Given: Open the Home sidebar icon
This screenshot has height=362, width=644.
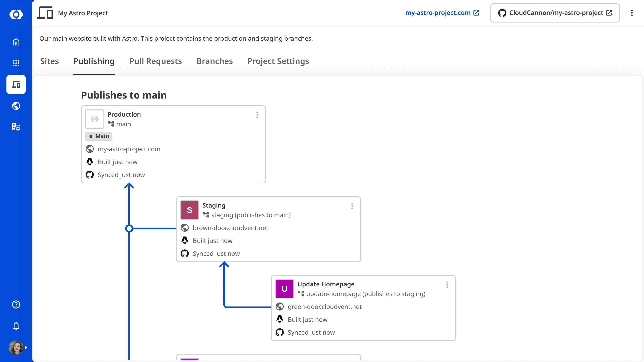Looking at the screenshot, I should point(16,42).
